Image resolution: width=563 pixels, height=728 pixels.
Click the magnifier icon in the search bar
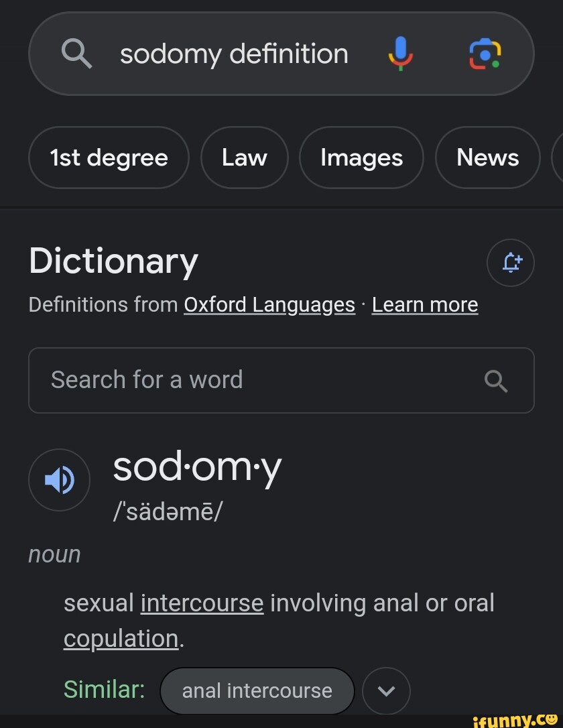pyautogui.click(x=76, y=54)
